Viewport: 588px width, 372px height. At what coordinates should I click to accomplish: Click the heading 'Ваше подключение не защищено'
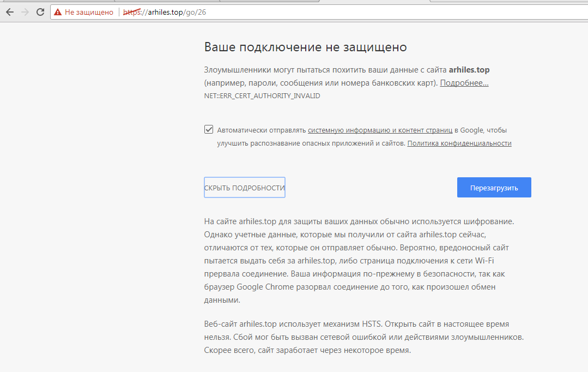coord(305,47)
